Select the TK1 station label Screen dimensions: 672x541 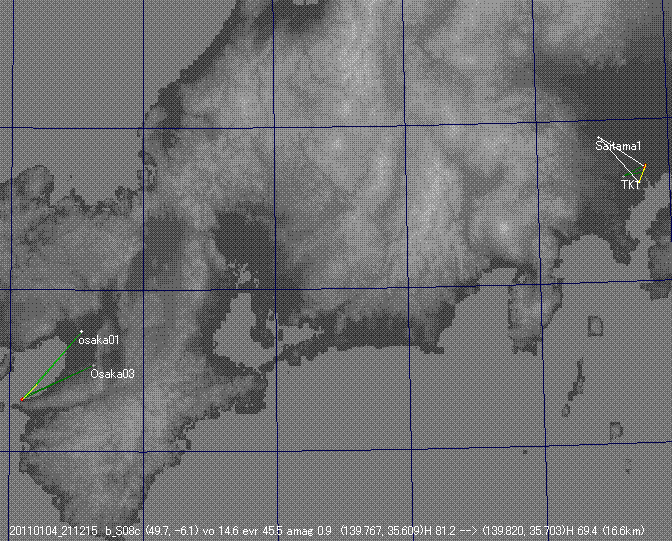point(630,185)
